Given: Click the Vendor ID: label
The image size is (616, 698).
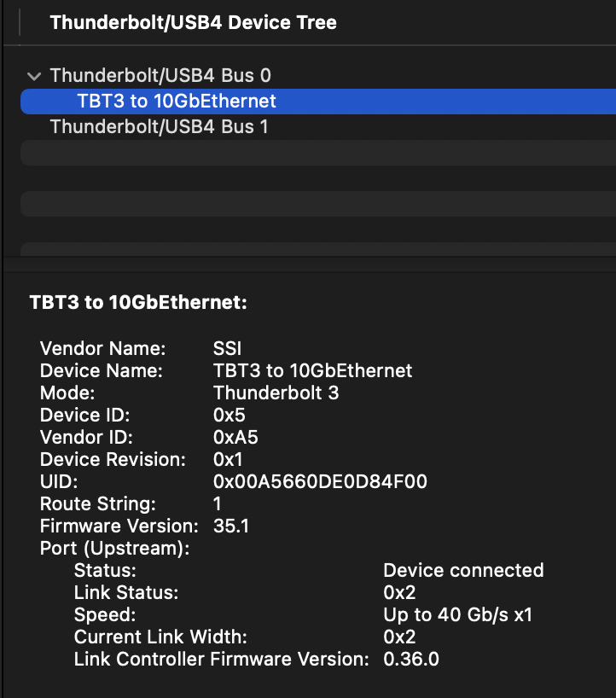Looking at the screenshot, I should coord(86,437).
